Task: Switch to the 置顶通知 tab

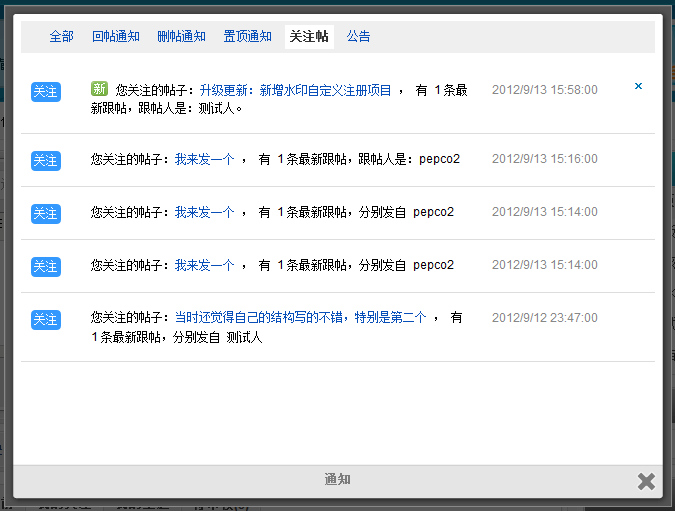Action: coord(247,36)
